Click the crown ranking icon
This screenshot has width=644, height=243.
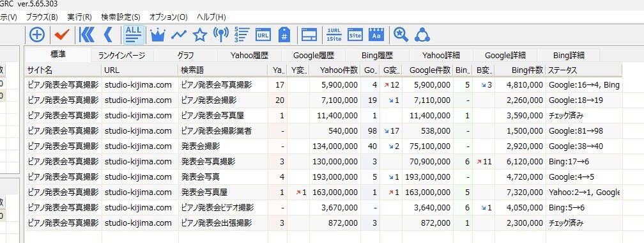coord(157,35)
